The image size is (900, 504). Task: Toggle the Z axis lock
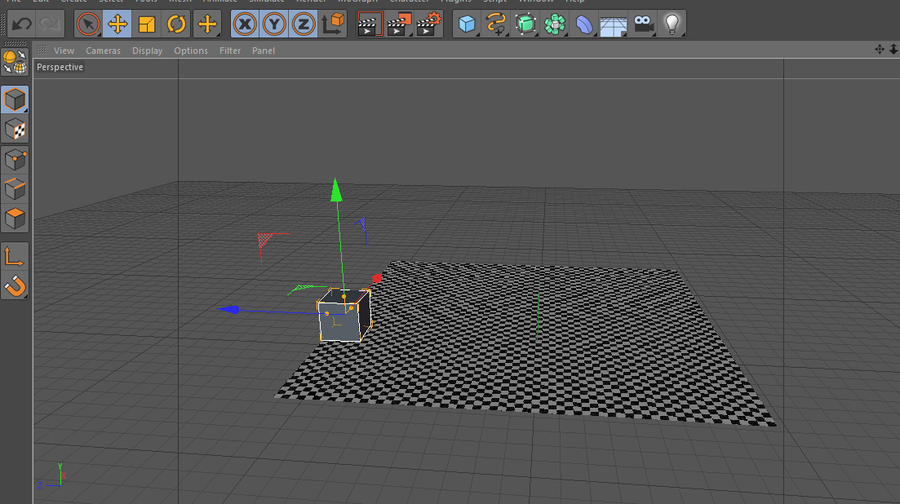pyautogui.click(x=303, y=24)
